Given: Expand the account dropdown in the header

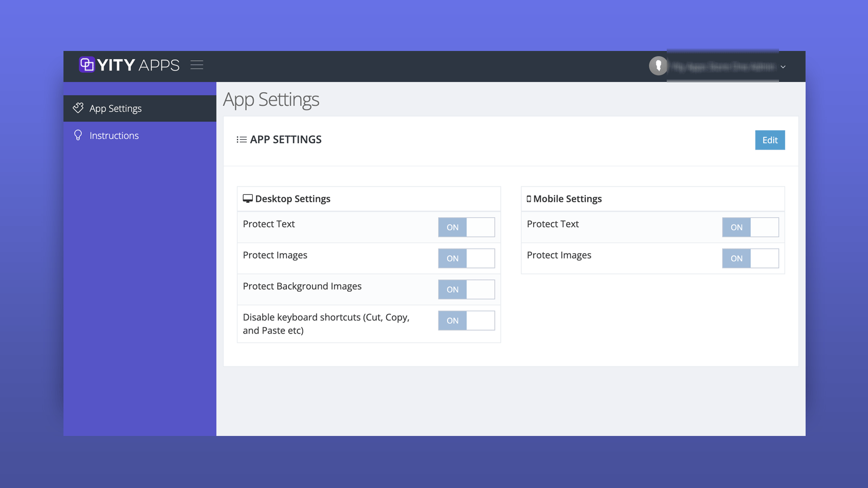Looking at the screenshot, I should pyautogui.click(x=783, y=67).
